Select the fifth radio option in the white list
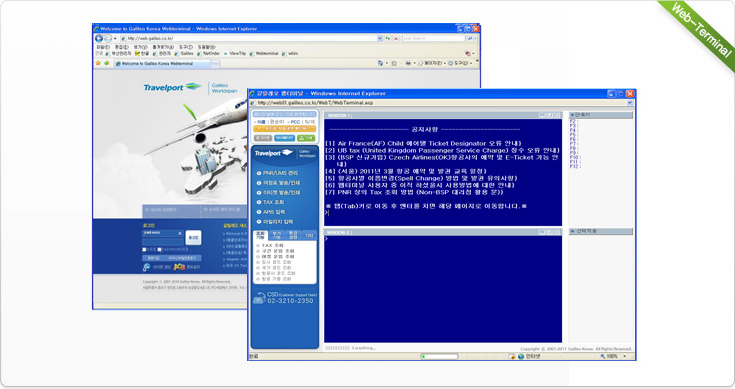735x389 pixels. 258,268
